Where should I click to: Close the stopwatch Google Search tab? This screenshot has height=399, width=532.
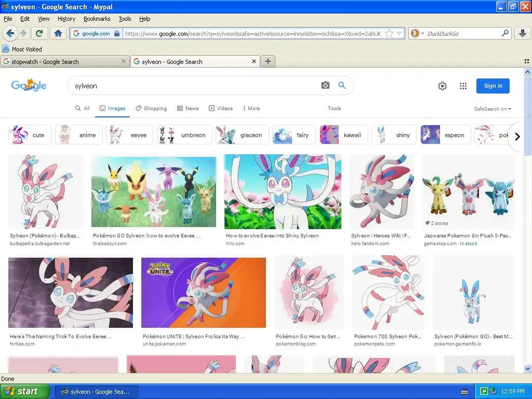pyautogui.click(x=124, y=61)
